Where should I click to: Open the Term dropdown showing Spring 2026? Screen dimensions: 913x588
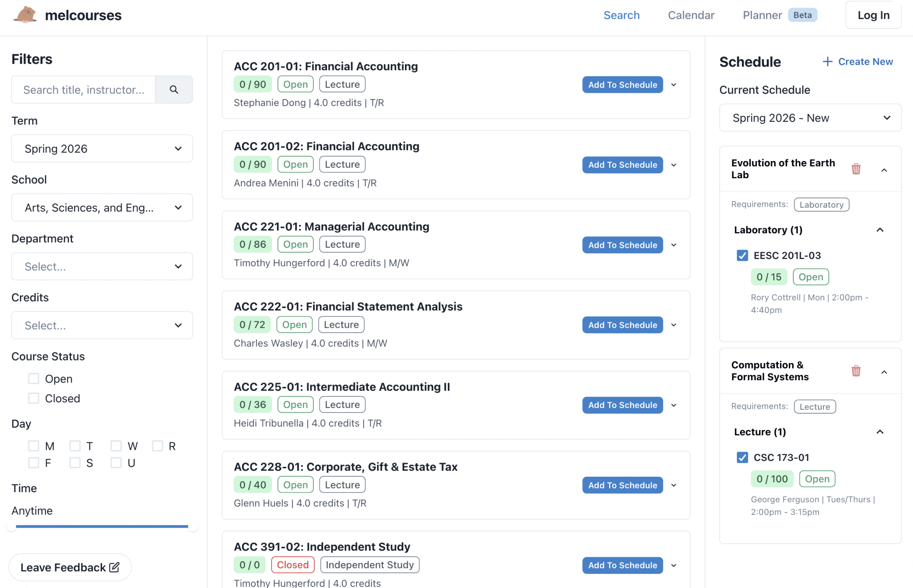coord(102,149)
